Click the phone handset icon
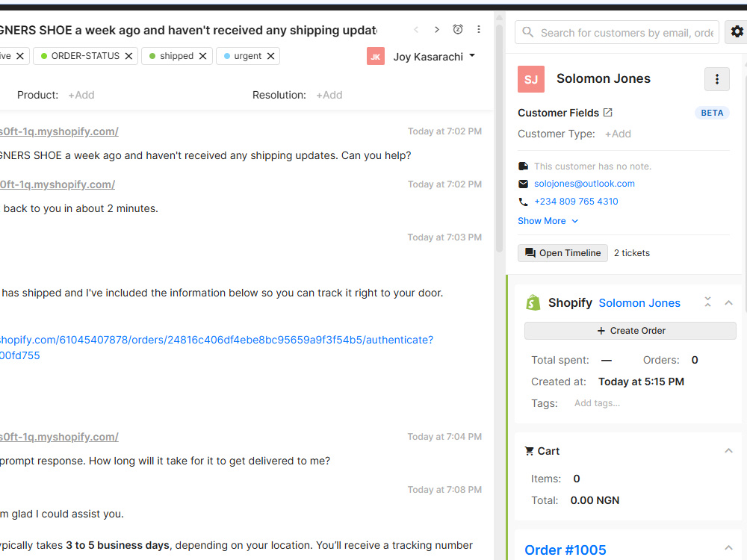Image resolution: width=747 pixels, height=560 pixels. click(x=523, y=202)
